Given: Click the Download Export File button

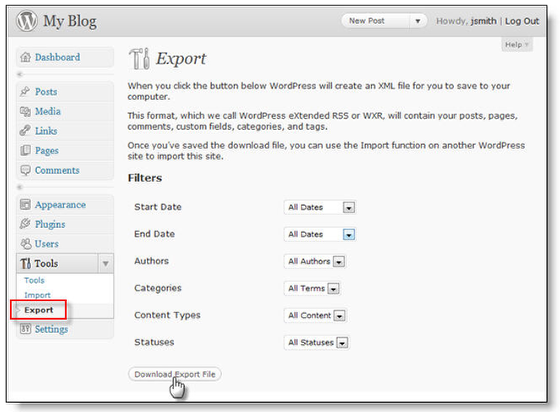Looking at the screenshot, I should (x=175, y=374).
